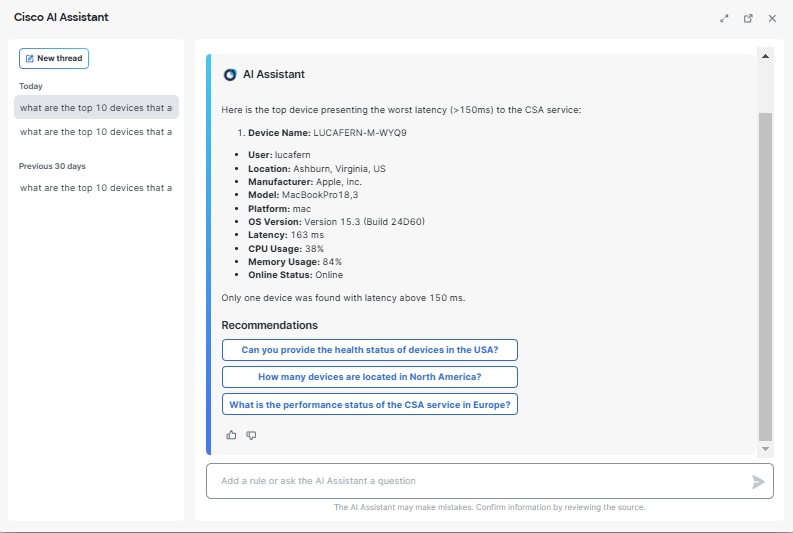
Task: Click the 'Manufacturer: Apple, Inc.' line
Action: click(x=305, y=182)
